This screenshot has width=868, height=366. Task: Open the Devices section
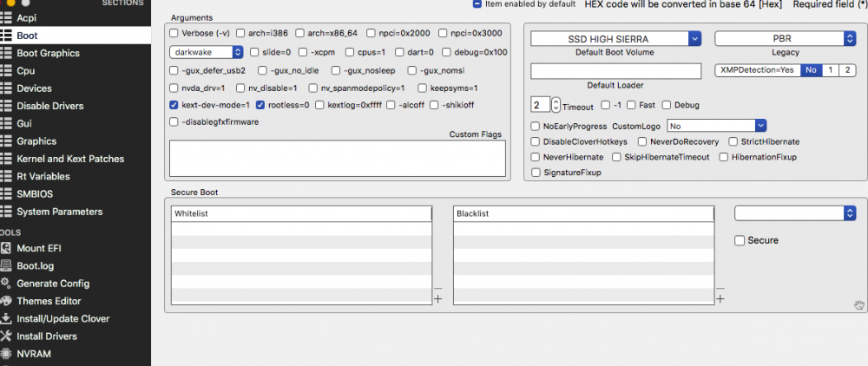coord(34,88)
